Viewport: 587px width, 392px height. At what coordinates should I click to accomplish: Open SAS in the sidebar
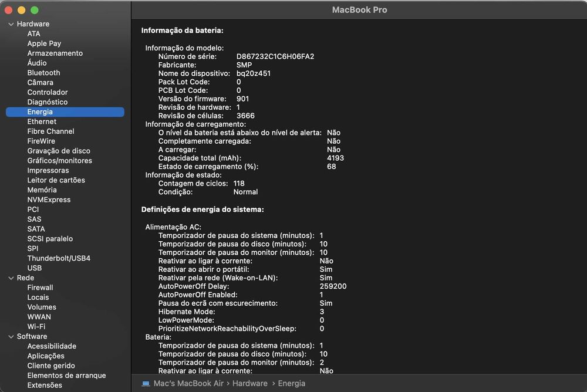point(34,219)
